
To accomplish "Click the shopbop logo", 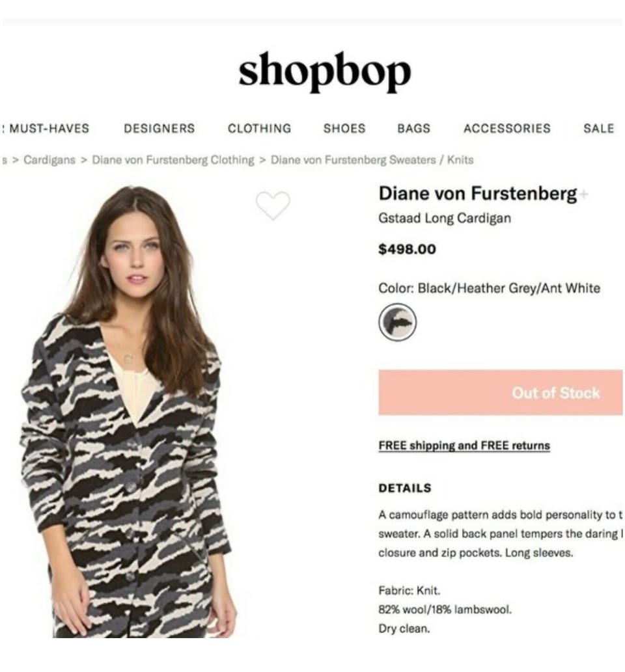I will tap(325, 72).
